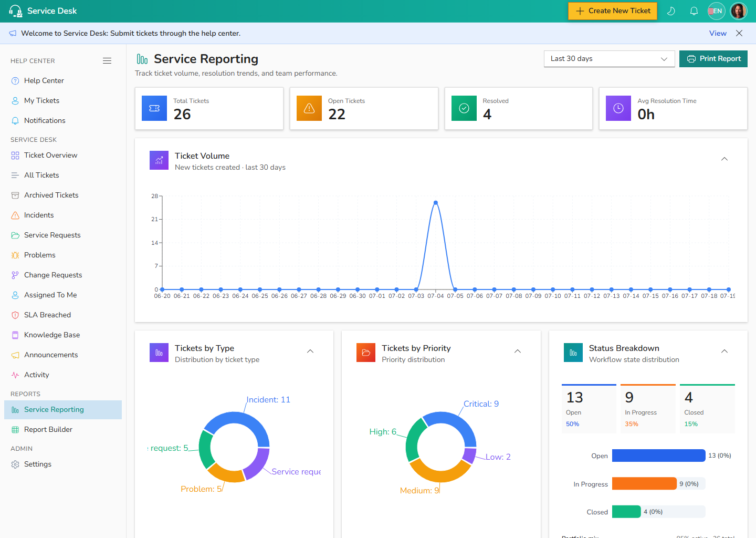Viewport: 756px width, 538px height.
Task: Click the High green priority donut segment
Action: point(413,441)
